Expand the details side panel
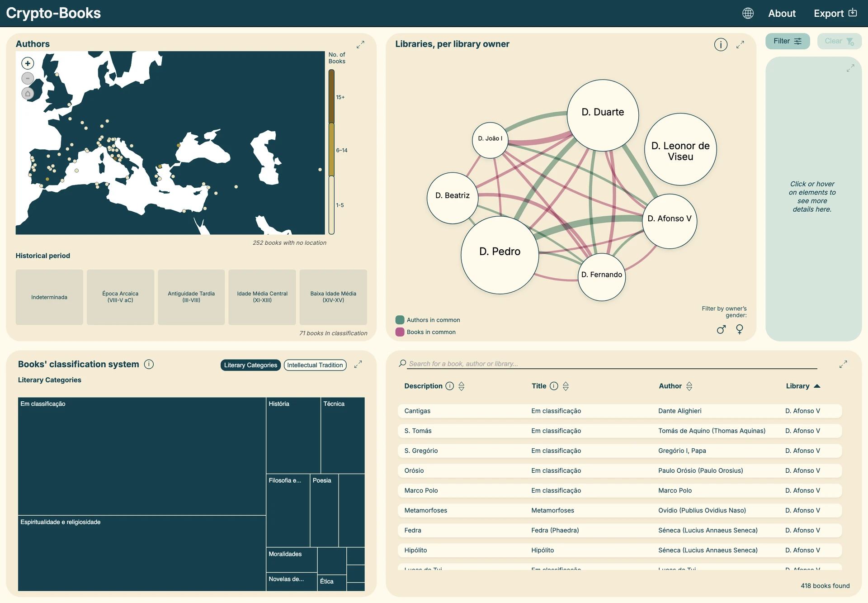The height and width of the screenshot is (603, 868). tap(850, 68)
